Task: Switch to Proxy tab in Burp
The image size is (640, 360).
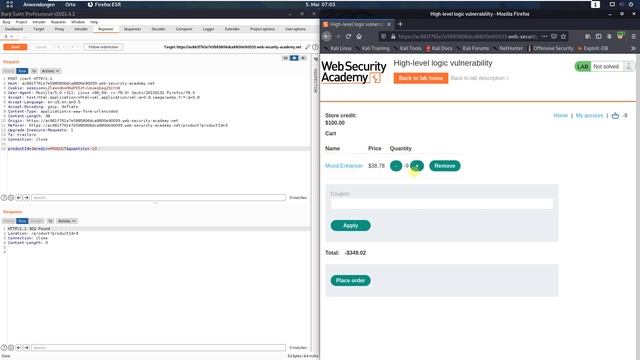Action: click(60, 29)
